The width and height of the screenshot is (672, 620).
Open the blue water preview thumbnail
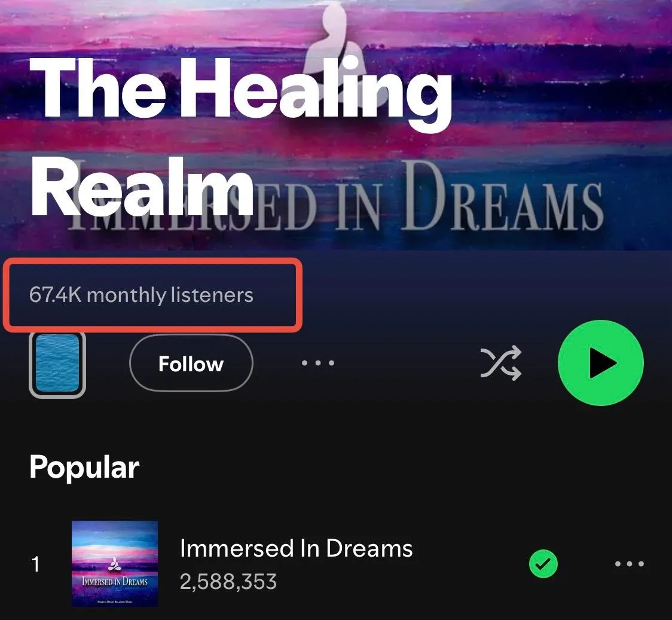[x=57, y=365]
